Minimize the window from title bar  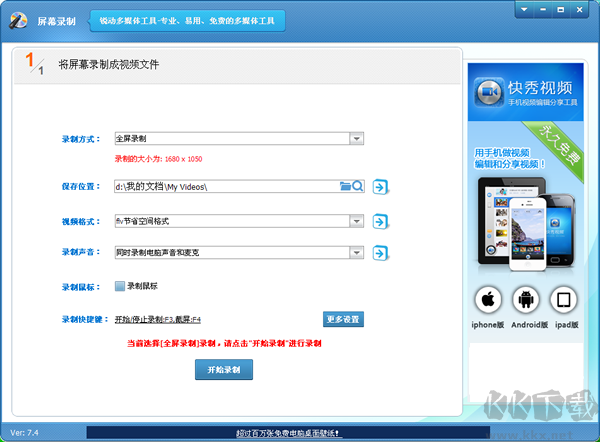click(x=543, y=10)
